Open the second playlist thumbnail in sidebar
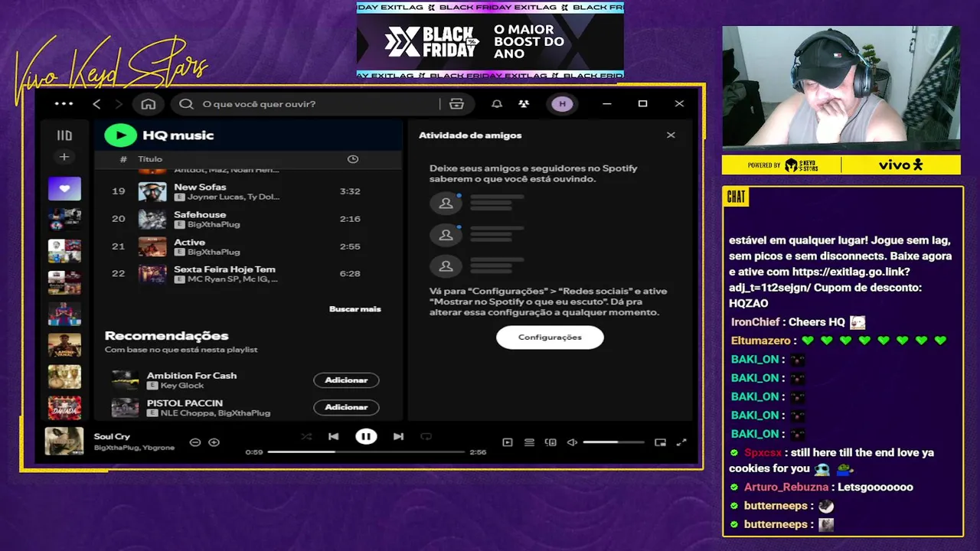The image size is (980, 551). [64, 220]
